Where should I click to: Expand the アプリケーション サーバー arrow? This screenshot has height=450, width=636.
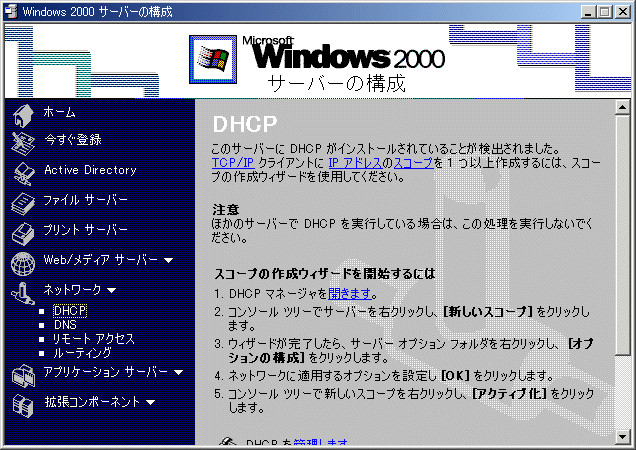[178, 372]
